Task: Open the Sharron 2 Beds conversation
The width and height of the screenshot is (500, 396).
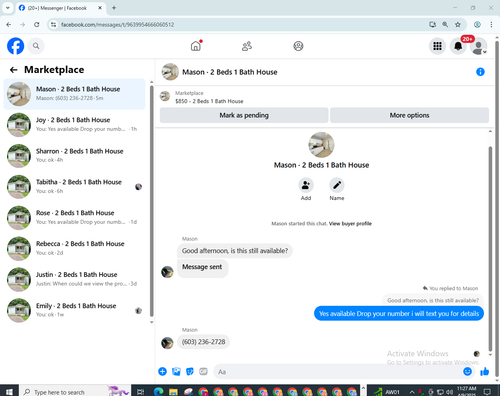Action: coord(74,156)
